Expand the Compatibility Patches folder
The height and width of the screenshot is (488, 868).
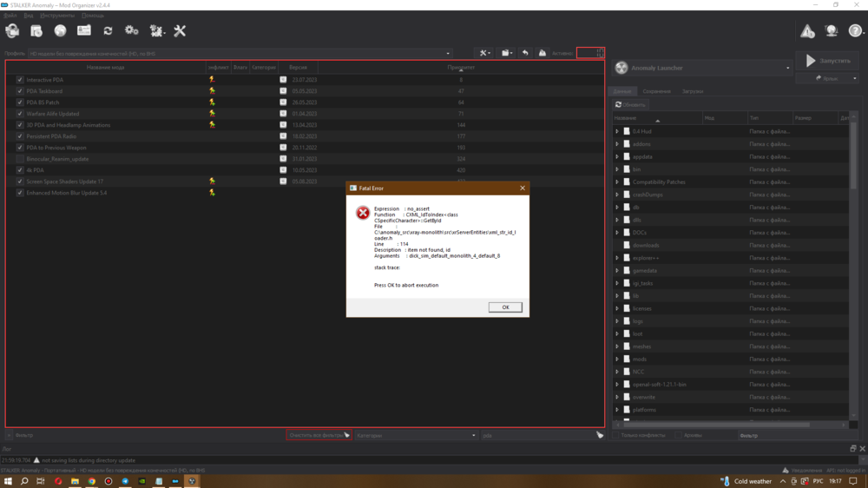pos(616,182)
